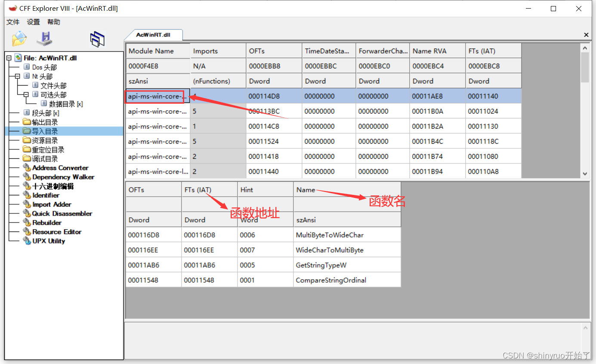Click the import table scrollbar up arrow
The image size is (596, 364).
click(x=585, y=48)
